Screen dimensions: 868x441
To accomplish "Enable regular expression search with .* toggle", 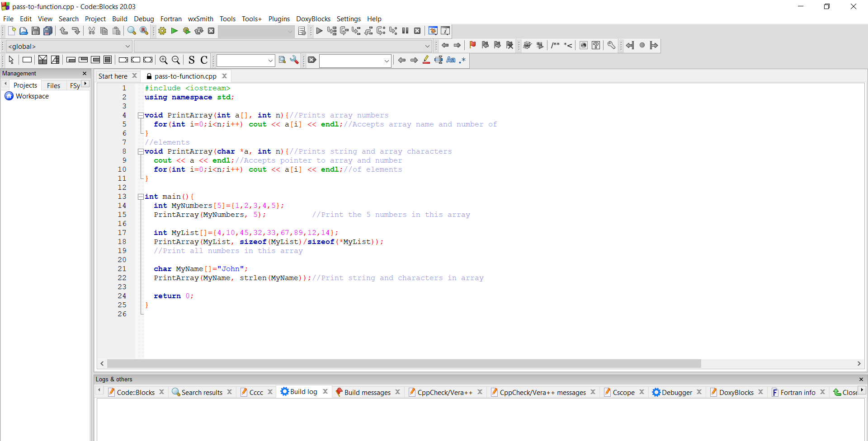I will [462, 60].
